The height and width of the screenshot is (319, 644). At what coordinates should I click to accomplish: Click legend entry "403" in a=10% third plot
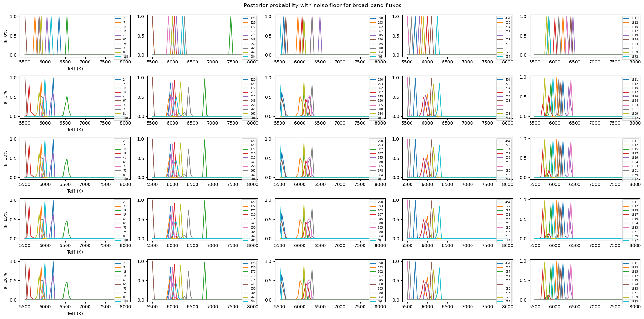[380, 179]
